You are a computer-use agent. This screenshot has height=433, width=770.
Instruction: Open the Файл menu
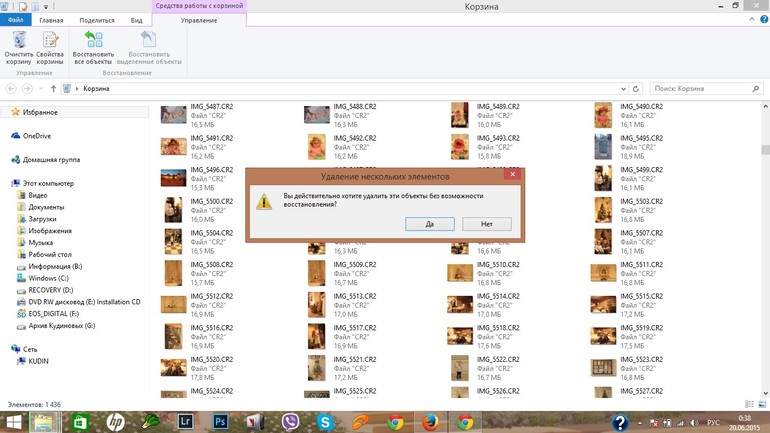click(x=16, y=20)
